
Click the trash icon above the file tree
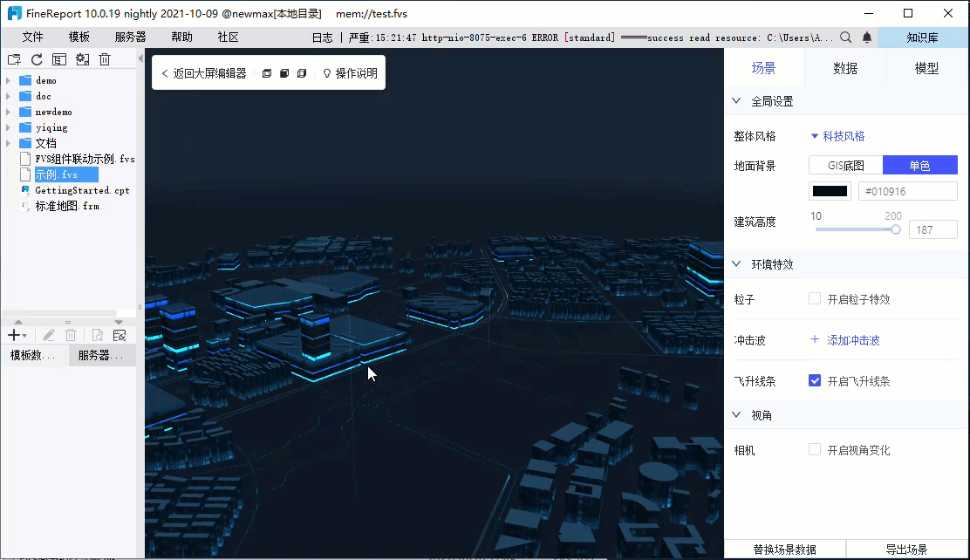(105, 59)
